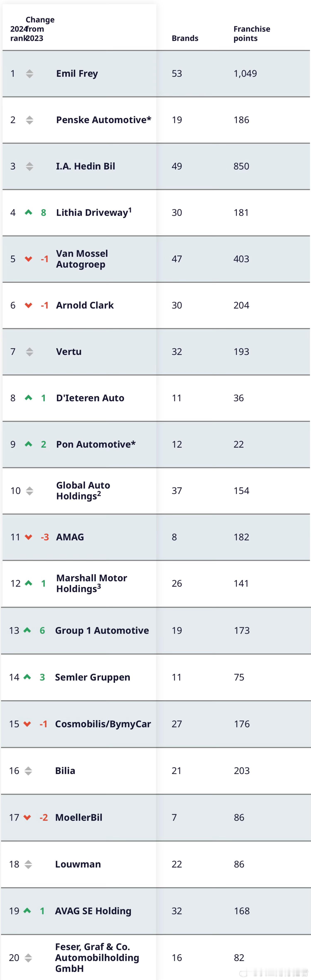This screenshot has width=311, height=980.
Task: Click the unchanged rank indicator beside Emil Frey
Action: [30, 73]
